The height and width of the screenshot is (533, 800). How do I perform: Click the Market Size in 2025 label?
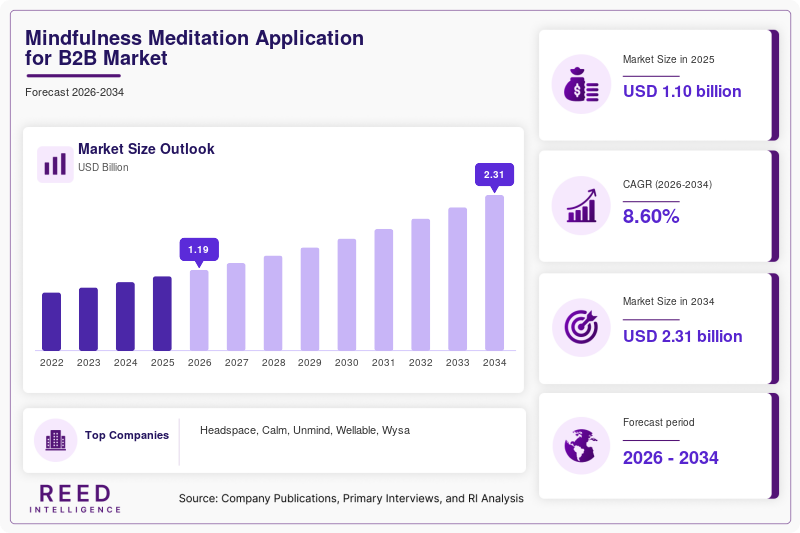click(x=668, y=60)
